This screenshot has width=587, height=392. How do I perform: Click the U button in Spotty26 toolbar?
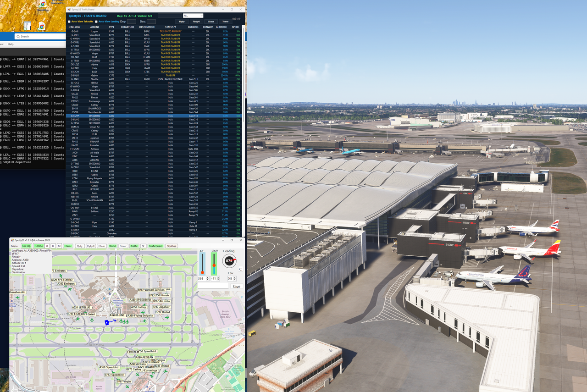(x=47, y=246)
